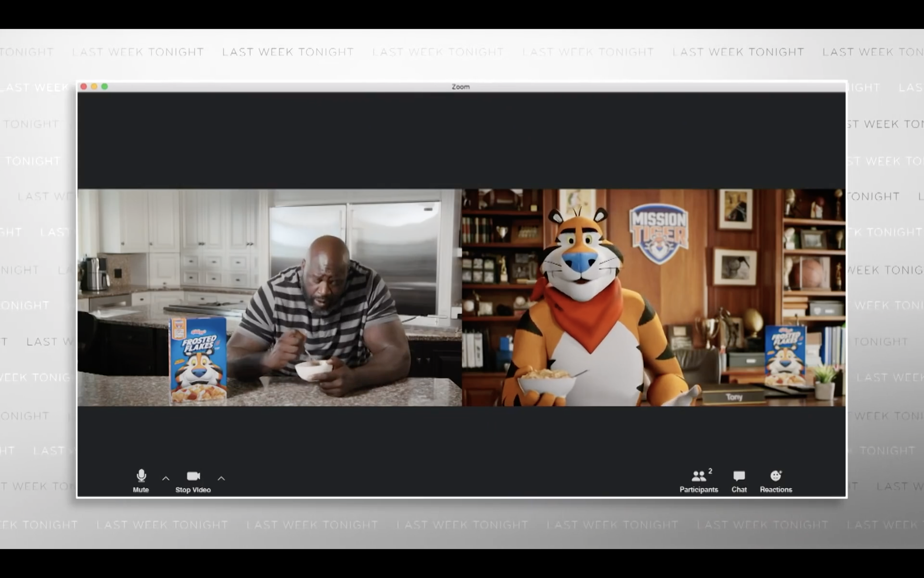Image resolution: width=924 pixels, height=578 pixels.
Task: Close the Zoom window with red button
Action: point(84,87)
